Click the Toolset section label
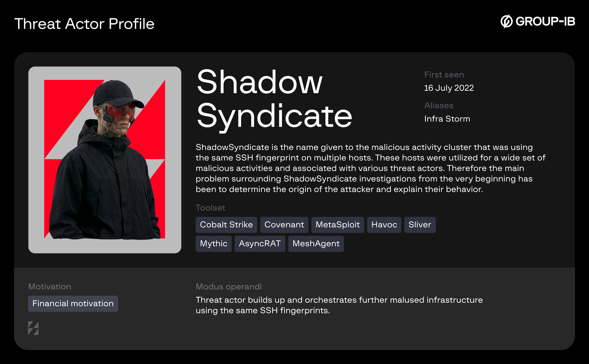The image size is (589, 364). point(210,208)
